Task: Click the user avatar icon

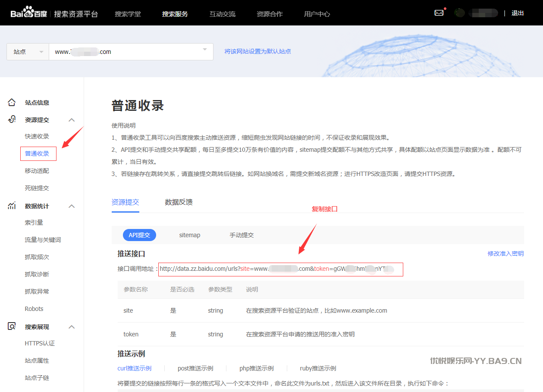Action: pos(460,13)
